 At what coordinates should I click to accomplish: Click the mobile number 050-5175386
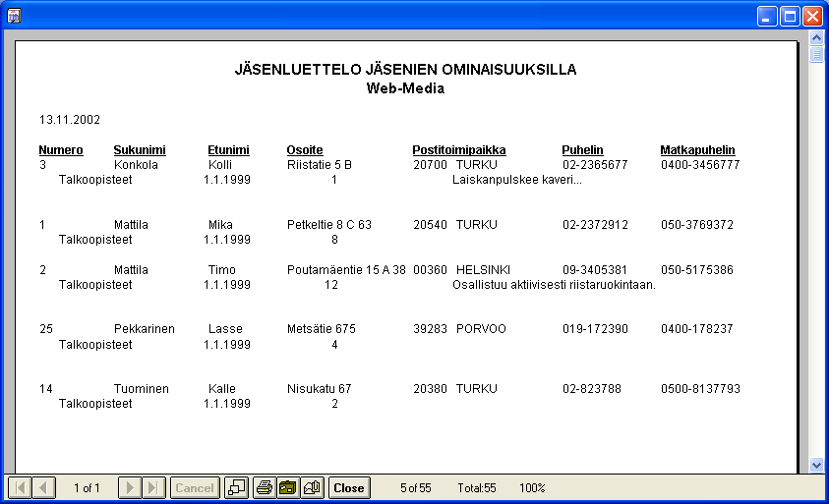click(x=697, y=270)
